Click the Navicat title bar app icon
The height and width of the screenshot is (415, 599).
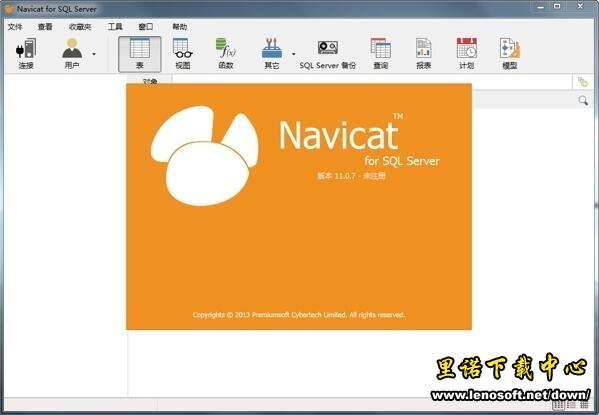(8, 9)
